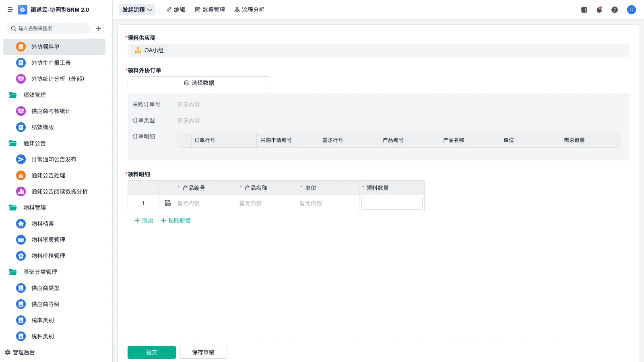Collapse the 物料管理 folder
Screen dimensions: 644x362
click(x=13, y=208)
